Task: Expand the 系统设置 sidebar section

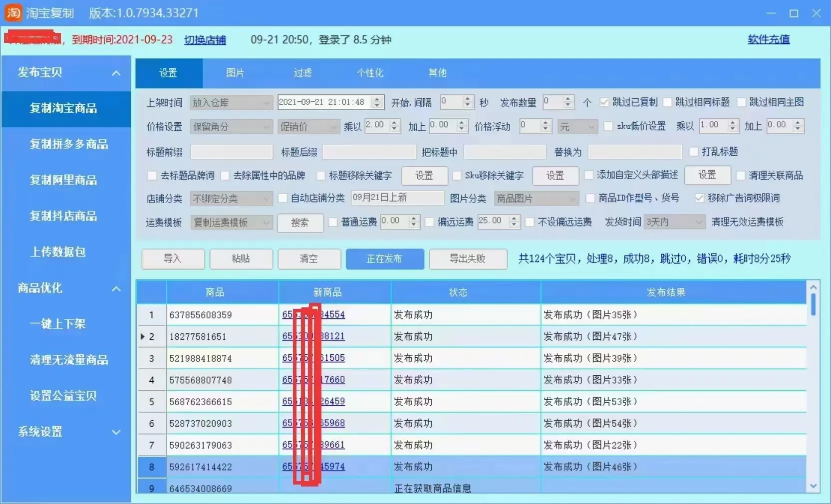Action: pyautogui.click(x=116, y=432)
